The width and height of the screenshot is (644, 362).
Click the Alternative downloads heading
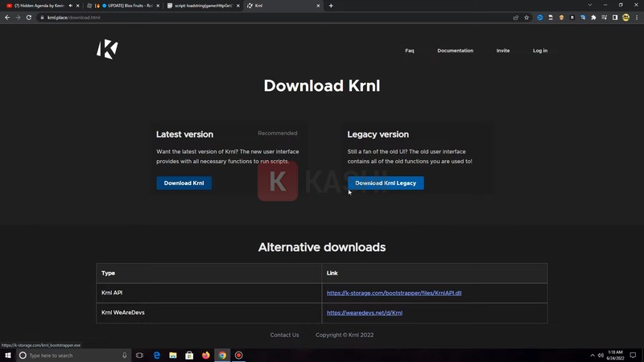point(321,248)
